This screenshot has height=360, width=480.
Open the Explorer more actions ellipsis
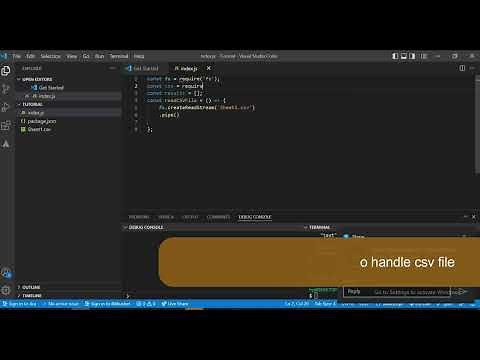[x=112, y=68]
